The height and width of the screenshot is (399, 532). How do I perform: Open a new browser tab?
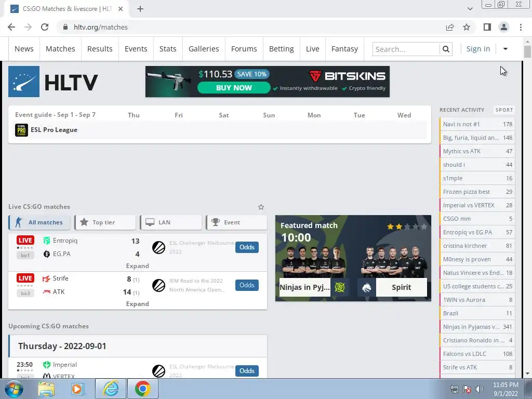coord(140,9)
